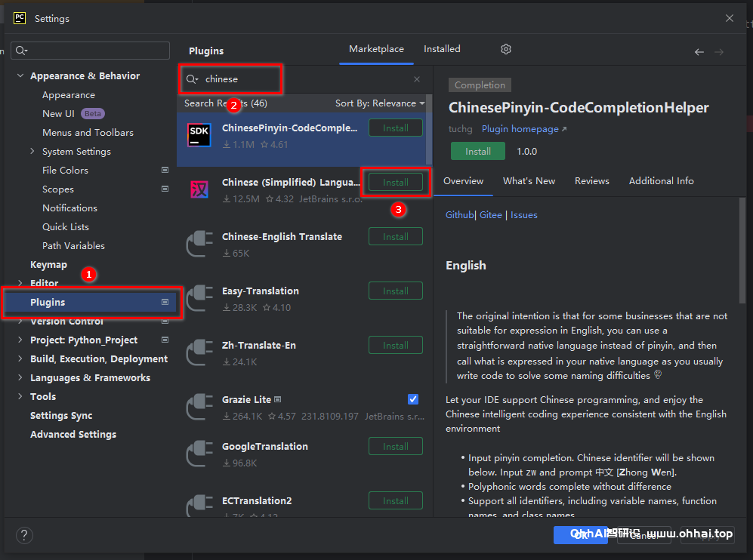This screenshot has width=753, height=560.
Task: Focus the plugin search field with 'chinese'
Action: [304, 79]
